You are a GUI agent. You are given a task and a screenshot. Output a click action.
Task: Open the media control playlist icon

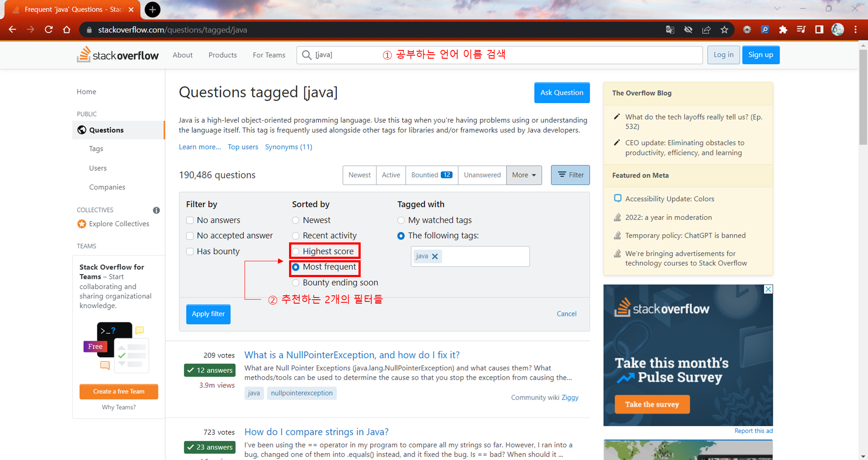click(x=801, y=30)
